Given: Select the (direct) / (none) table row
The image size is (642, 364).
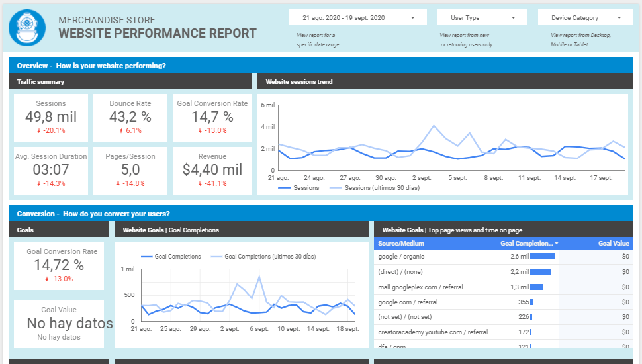Looking at the screenshot, I should pos(503,272).
